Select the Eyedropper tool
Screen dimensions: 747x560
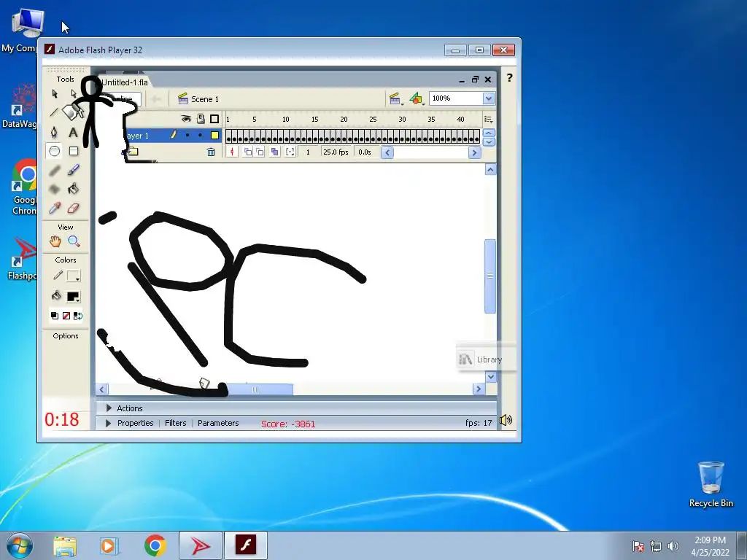tap(55, 208)
